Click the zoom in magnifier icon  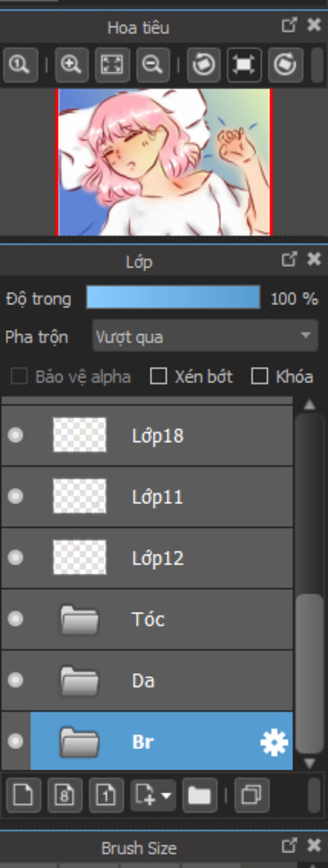[x=71, y=65]
